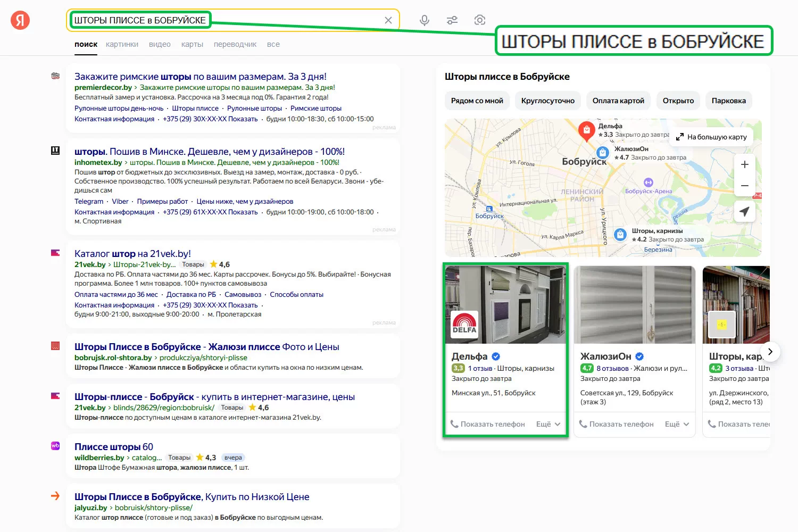The image size is (798, 532).
Task: Toggle the 'Круглосуточно' filter chip
Action: click(x=547, y=101)
